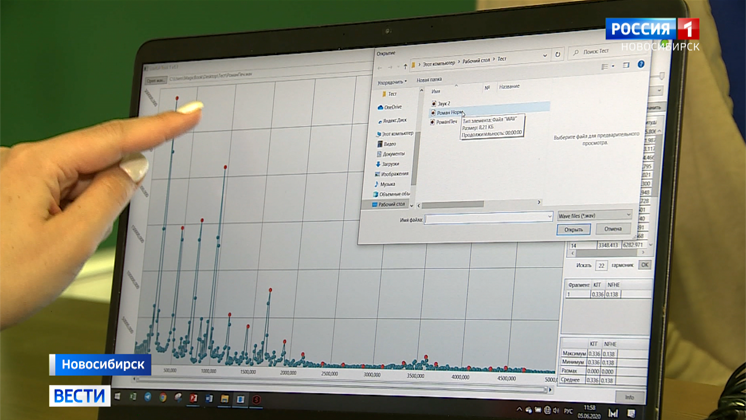Open the Wave files type dropdown
This screenshot has width=746, height=420.
coord(594,215)
